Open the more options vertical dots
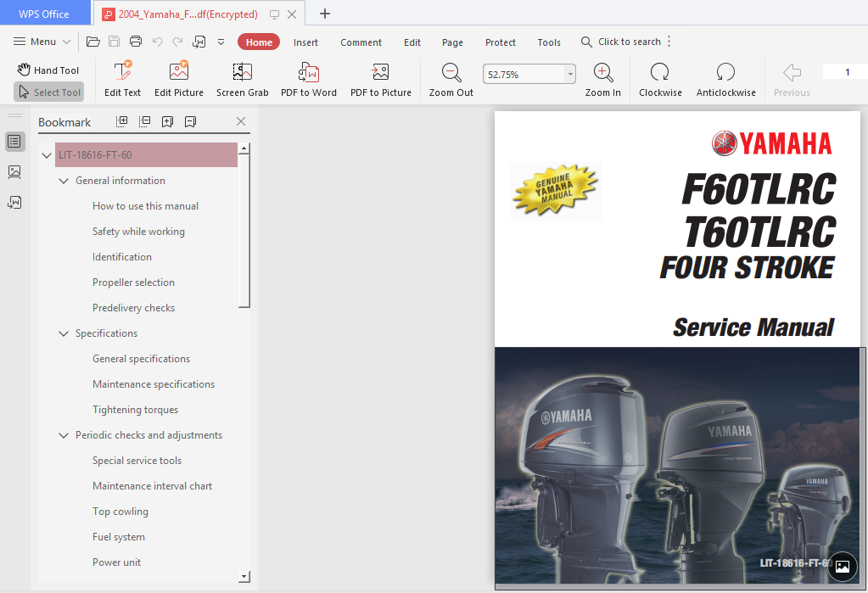868x593 pixels. pyautogui.click(x=669, y=42)
